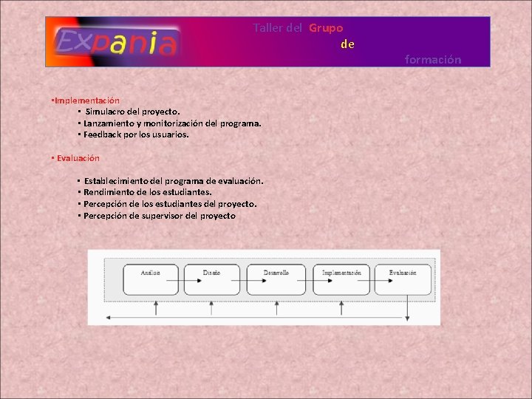Click the yellow 'de' header word

click(x=347, y=44)
